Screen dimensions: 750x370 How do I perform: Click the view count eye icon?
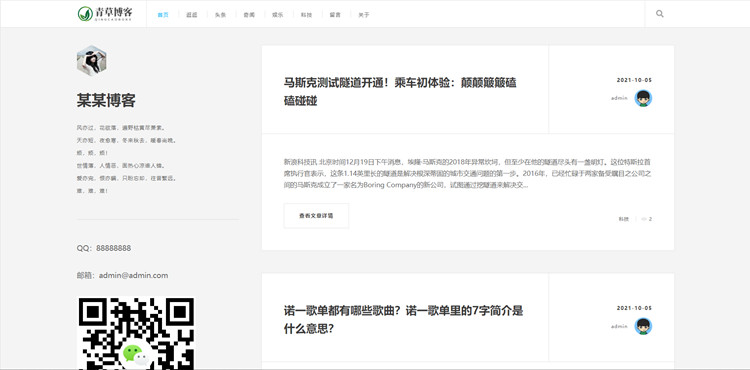pos(644,219)
